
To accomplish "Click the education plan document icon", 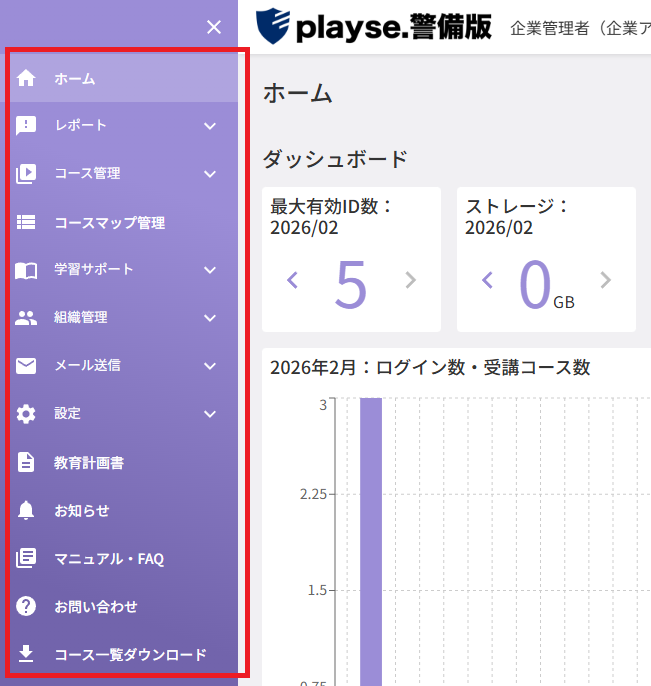I will click(x=26, y=462).
